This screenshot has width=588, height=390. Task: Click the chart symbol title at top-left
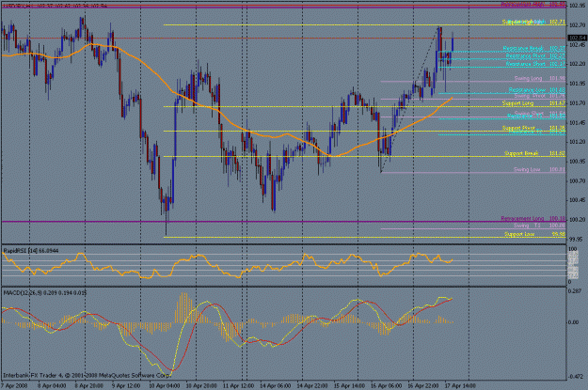tap(55, 7)
